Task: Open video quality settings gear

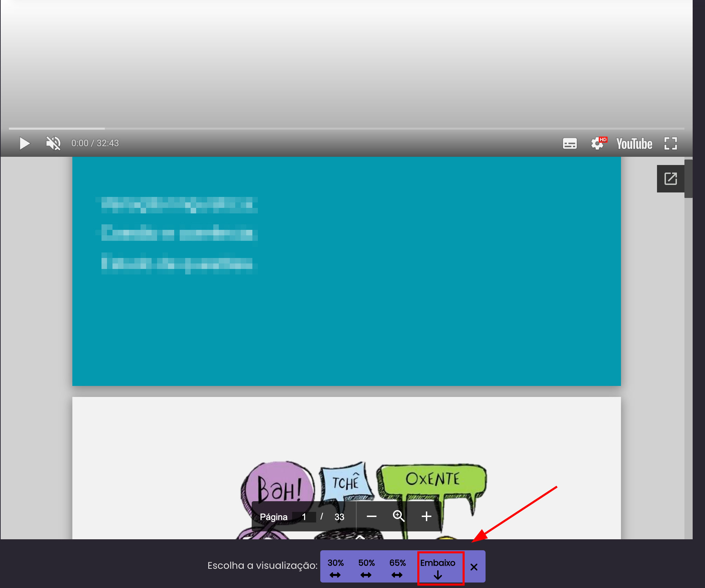Action: pyautogui.click(x=597, y=143)
